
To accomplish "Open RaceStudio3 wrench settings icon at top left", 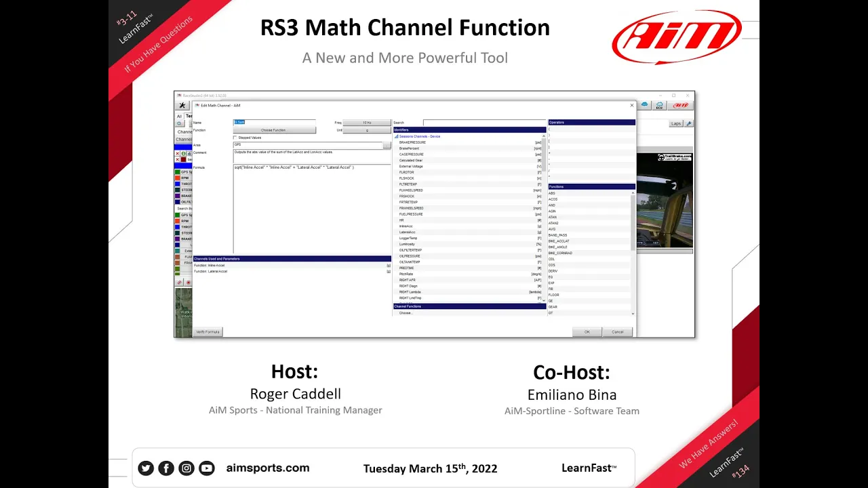I will coord(182,106).
